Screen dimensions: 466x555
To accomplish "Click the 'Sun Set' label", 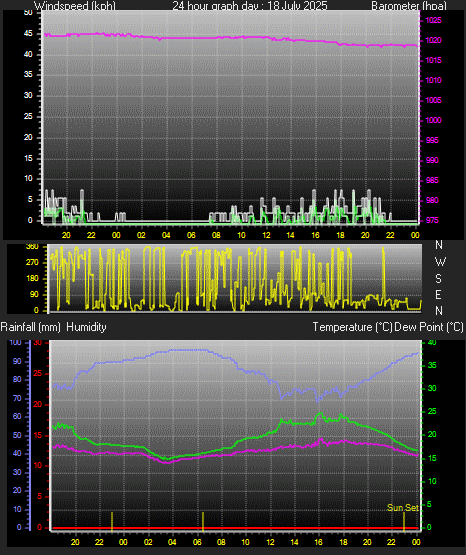I will tap(403, 508).
